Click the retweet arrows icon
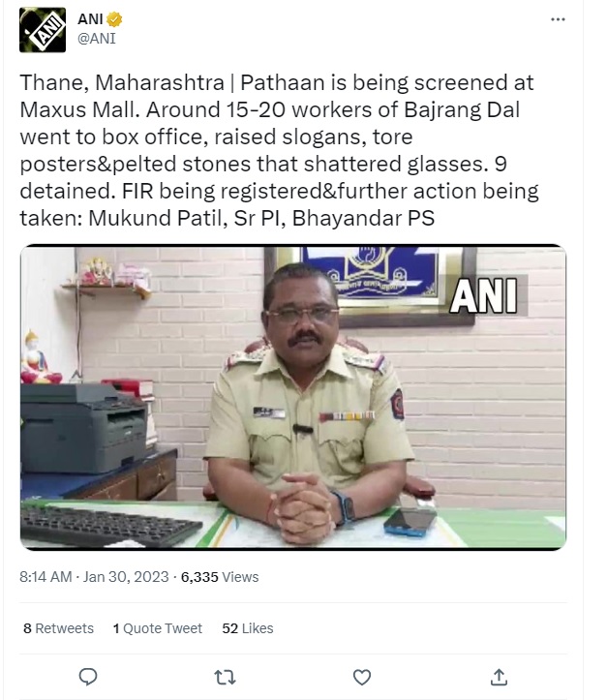The image size is (607, 700). point(225,675)
